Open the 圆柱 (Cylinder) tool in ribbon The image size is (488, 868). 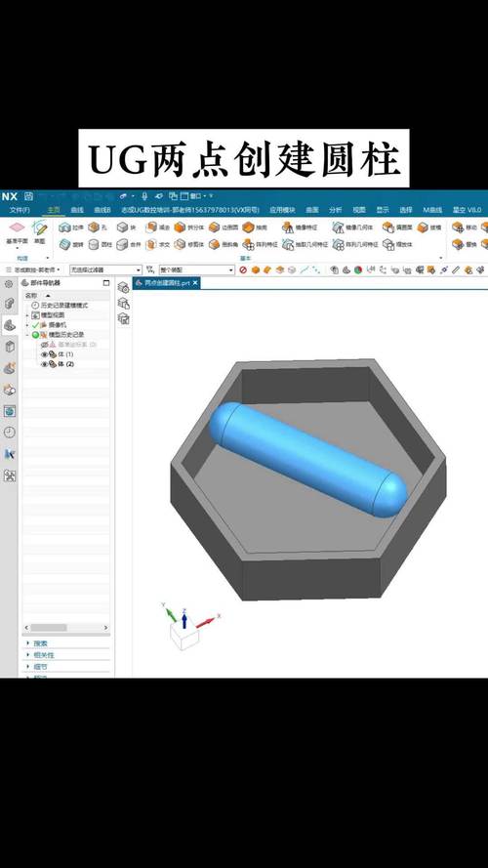point(94,244)
